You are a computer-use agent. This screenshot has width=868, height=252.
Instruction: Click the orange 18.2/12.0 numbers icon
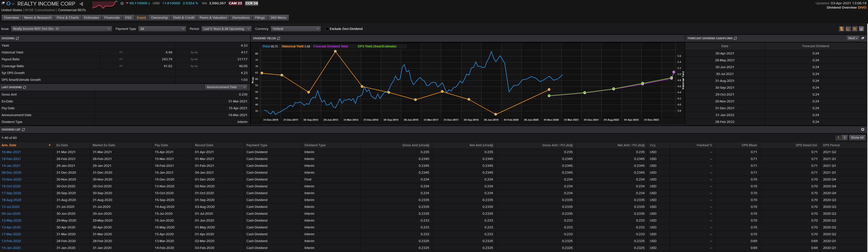click(855, 29)
